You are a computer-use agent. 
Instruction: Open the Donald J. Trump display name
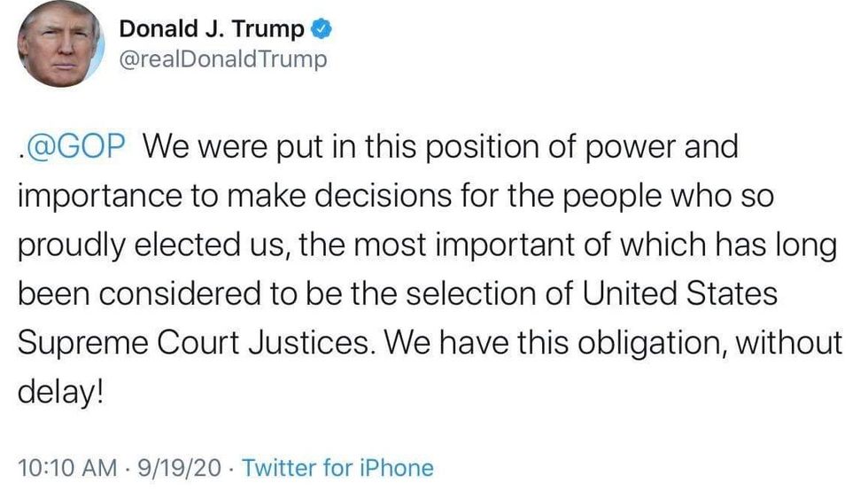(212, 28)
